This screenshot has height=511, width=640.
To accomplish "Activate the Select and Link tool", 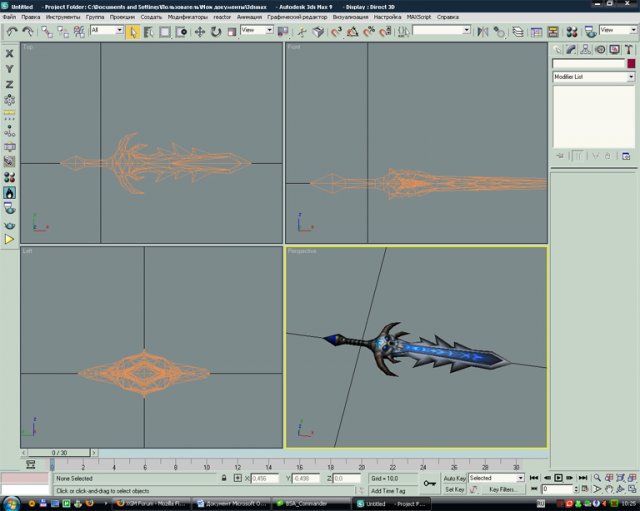I will 47,31.
